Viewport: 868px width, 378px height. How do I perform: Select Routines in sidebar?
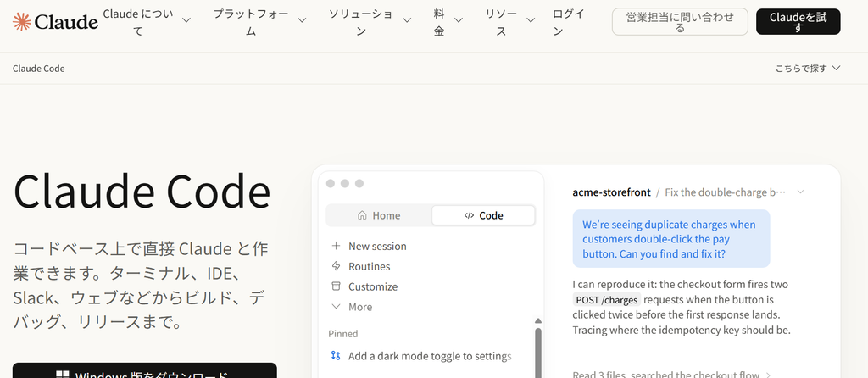[370, 267]
